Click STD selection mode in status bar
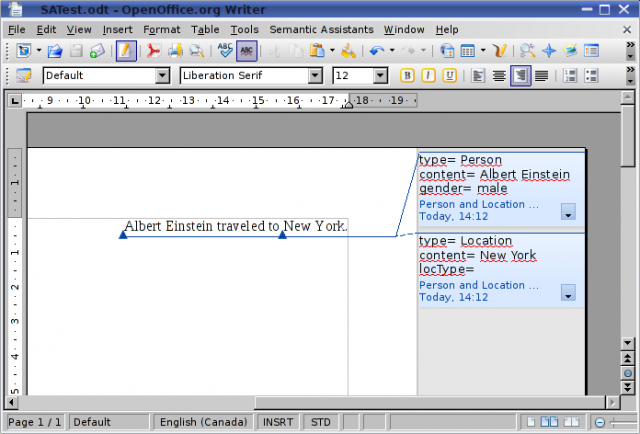This screenshot has height=434, width=640. click(x=321, y=422)
